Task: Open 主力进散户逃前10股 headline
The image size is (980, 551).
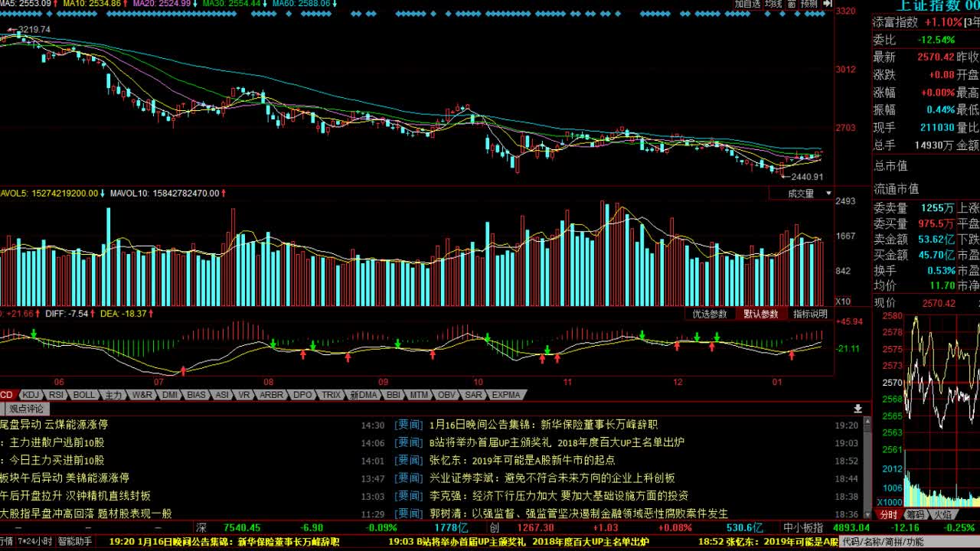Action: coord(52,442)
